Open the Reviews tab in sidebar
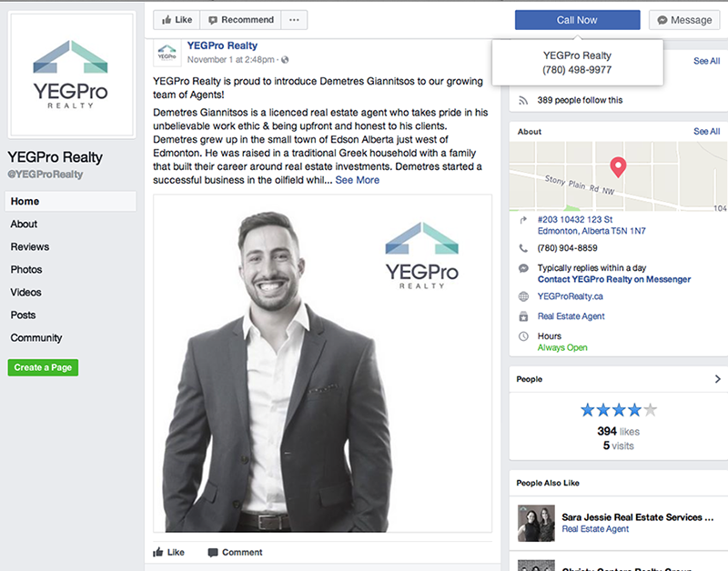 [30, 246]
